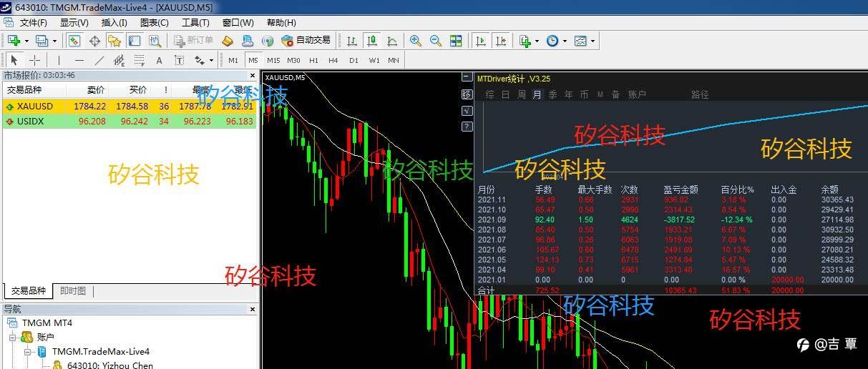Select the H4 timeframe button
This screenshot has width=868, height=369.
pyautogui.click(x=333, y=60)
